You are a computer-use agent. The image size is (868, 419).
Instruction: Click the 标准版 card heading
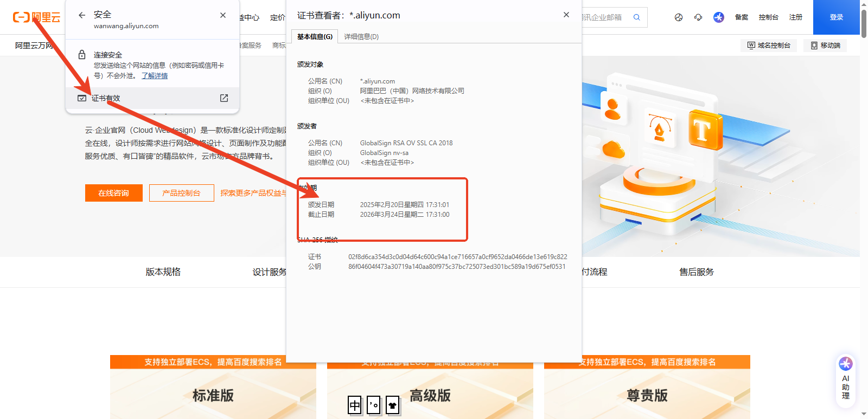(213, 396)
